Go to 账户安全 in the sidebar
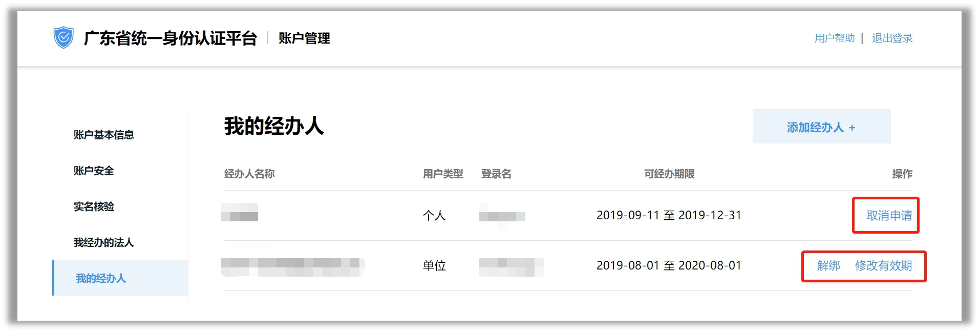 click(94, 171)
